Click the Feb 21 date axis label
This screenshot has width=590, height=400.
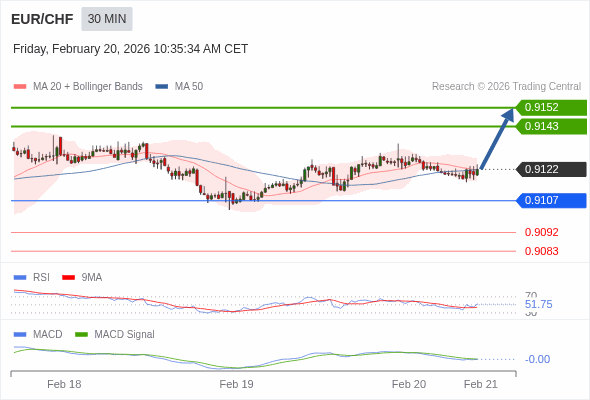[481, 384]
